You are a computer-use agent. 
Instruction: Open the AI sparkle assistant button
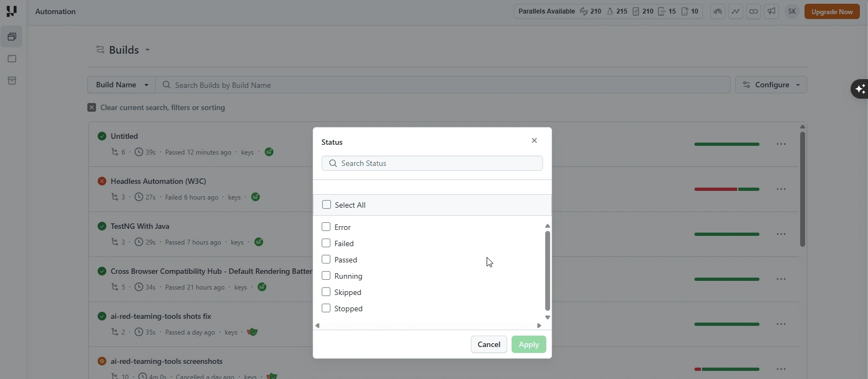860,89
